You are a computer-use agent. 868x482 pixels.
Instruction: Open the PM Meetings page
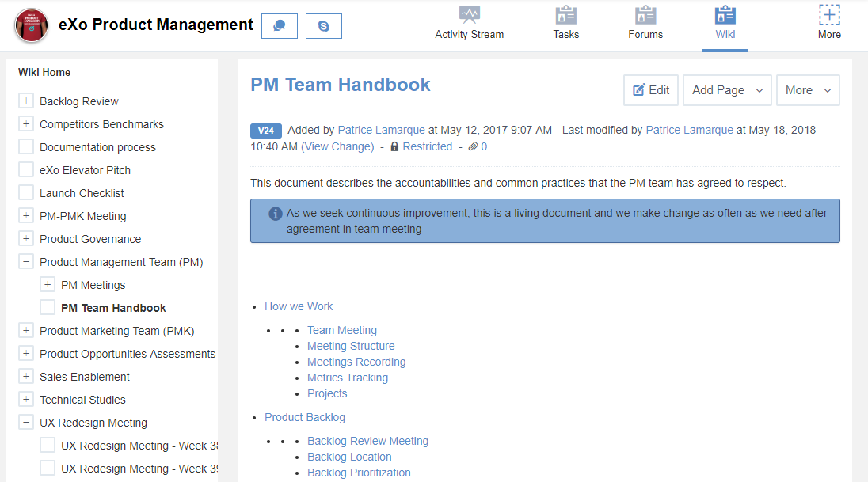tap(93, 285)
